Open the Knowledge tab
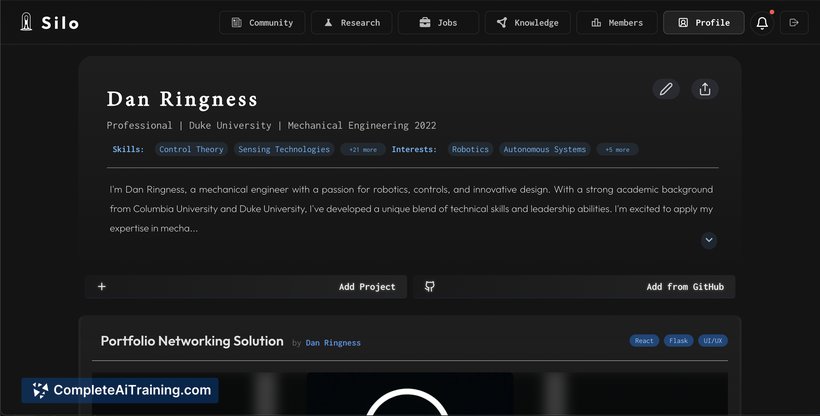The height and width of the screenshot is (416, 820). click(528, 23)
